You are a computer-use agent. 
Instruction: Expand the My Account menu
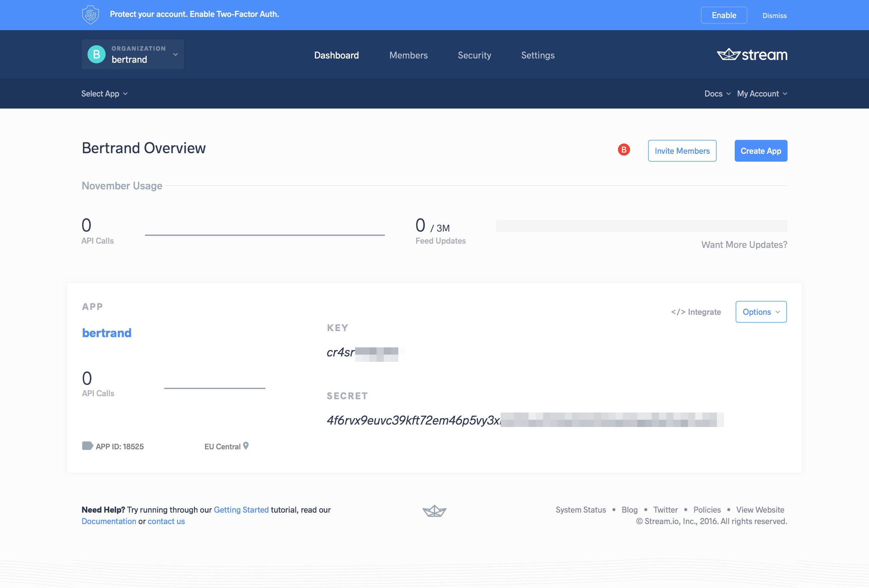click(762, 94)
